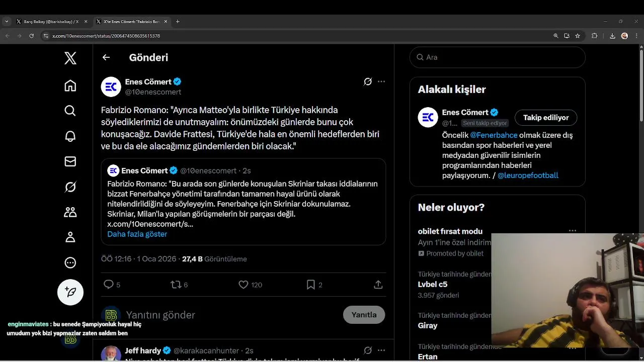
Task: Click the browser address bar URL
Action: point(106,36)
